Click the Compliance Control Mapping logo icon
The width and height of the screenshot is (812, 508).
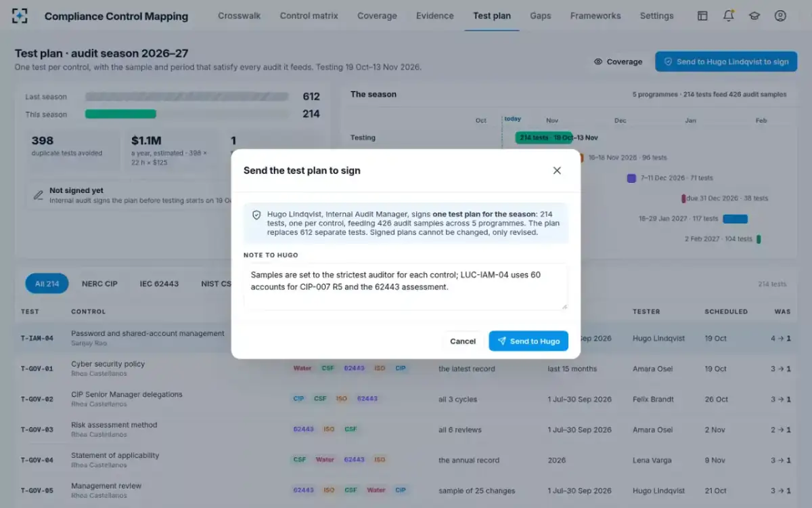pos(20,16)
